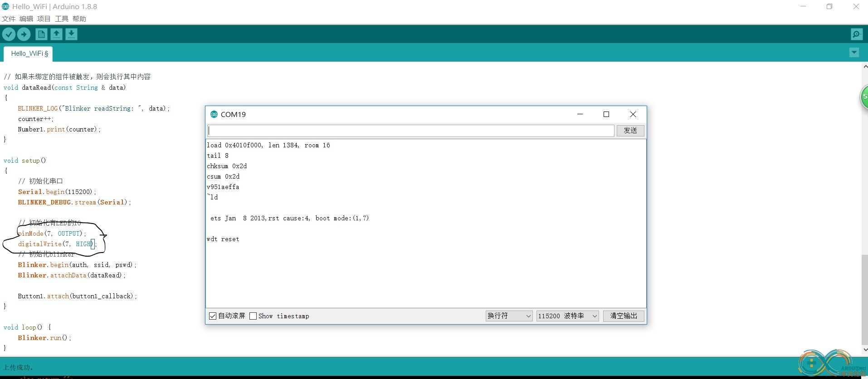Create a new sketch with New icon
Viewport: 868px width, 379px height.
point(41,34)
